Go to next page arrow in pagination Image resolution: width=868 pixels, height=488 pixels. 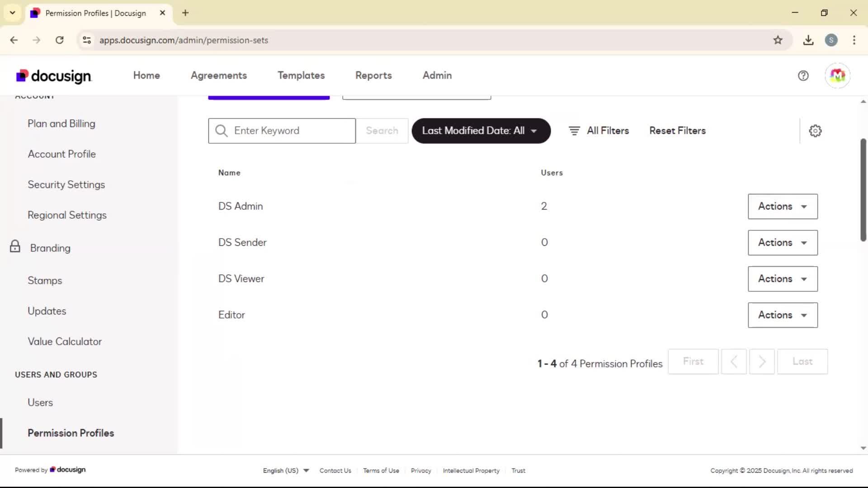pos(762,361)
